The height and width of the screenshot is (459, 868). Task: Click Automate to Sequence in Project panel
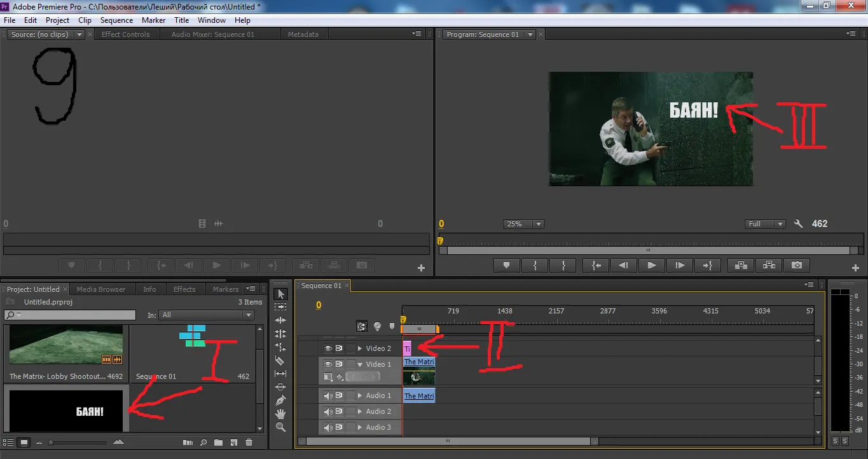pos(188,442)
